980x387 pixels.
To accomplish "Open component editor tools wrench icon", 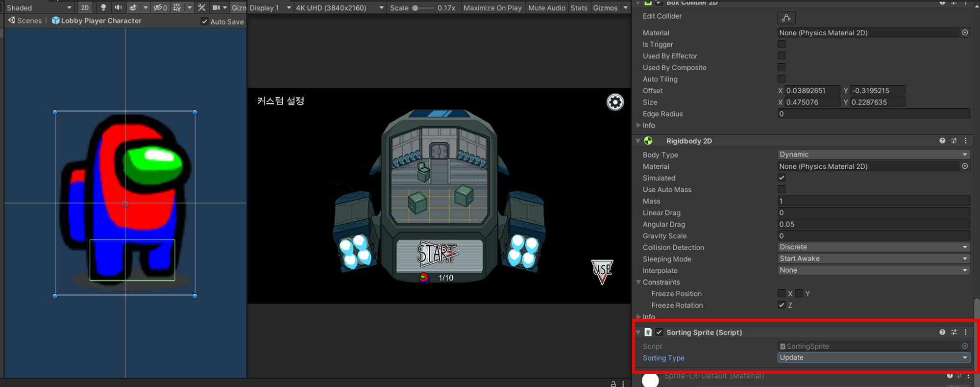I will [201, 7].
